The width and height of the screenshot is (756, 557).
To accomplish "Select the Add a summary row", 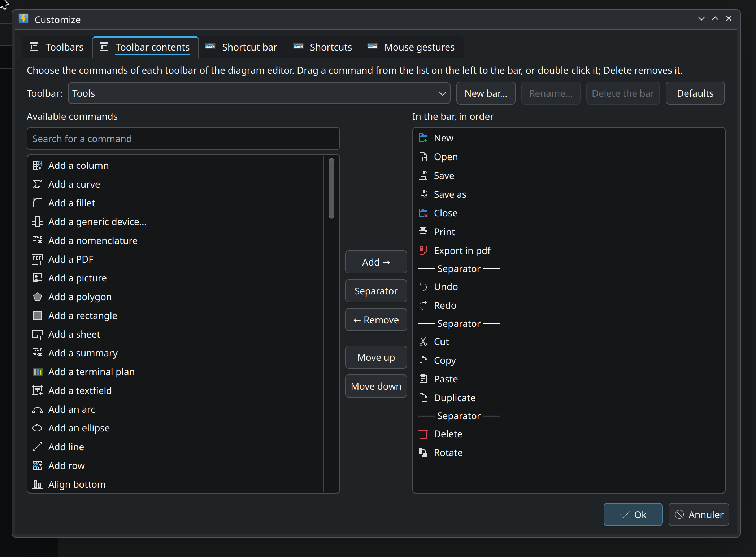I will [x=176, y=353].
